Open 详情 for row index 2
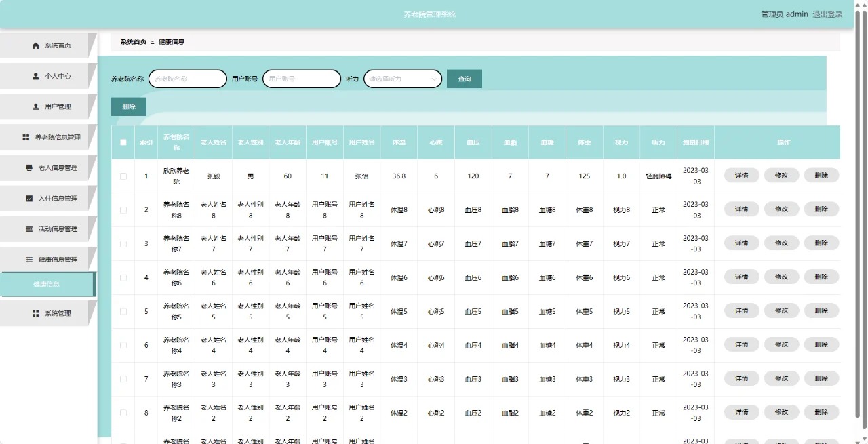 click(x=742, y=209)
